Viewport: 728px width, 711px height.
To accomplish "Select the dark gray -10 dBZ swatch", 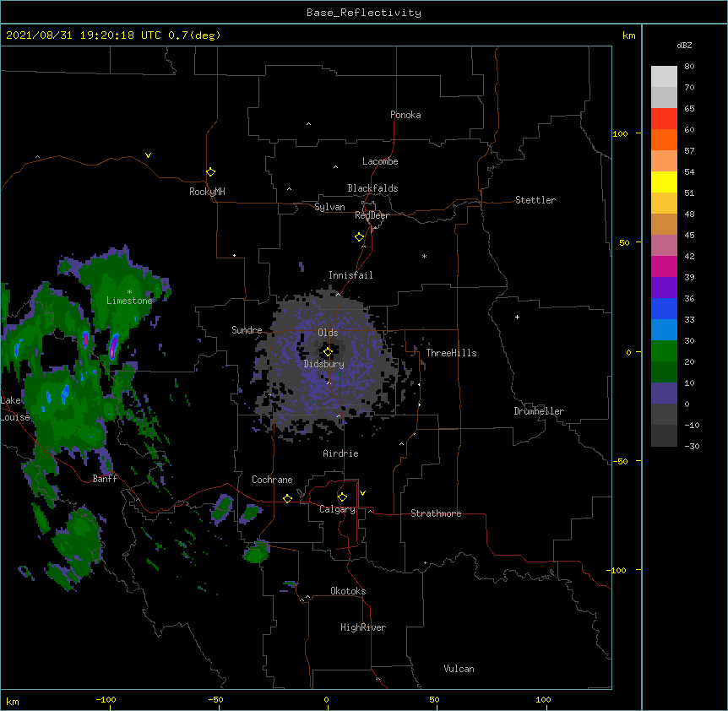I will coord(664,436).
